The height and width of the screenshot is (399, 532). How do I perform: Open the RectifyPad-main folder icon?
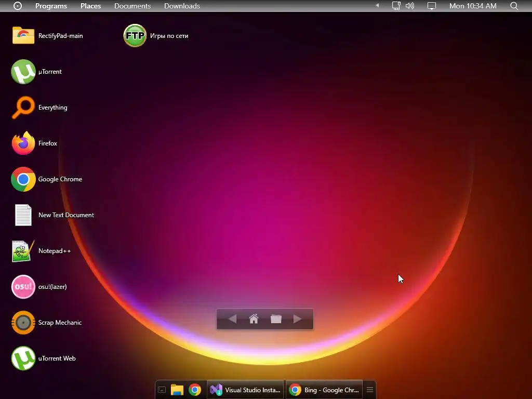point(23,36)
